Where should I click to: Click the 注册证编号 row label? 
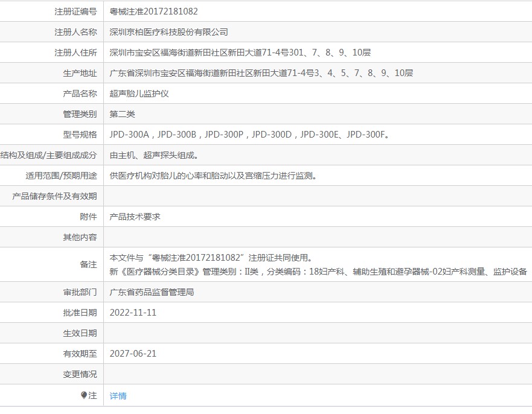point(75,11)
